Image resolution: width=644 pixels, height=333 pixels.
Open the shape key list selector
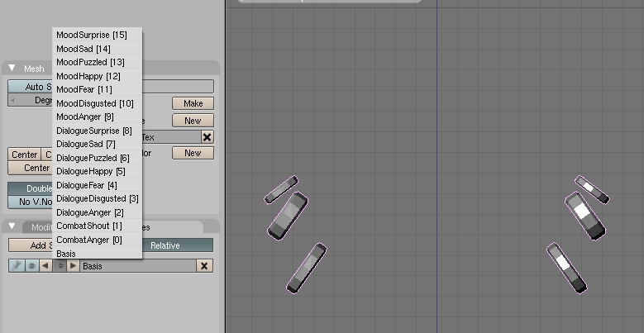tap(59, 266)
